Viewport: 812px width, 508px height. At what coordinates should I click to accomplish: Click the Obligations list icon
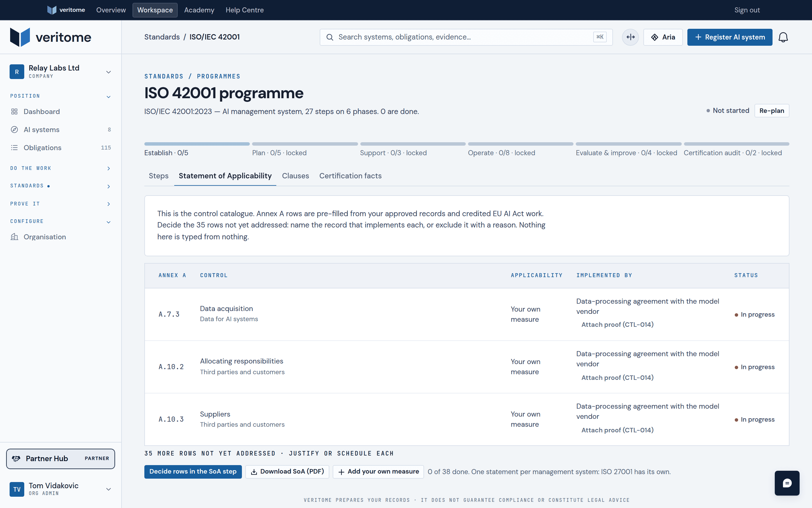[14, 148]
